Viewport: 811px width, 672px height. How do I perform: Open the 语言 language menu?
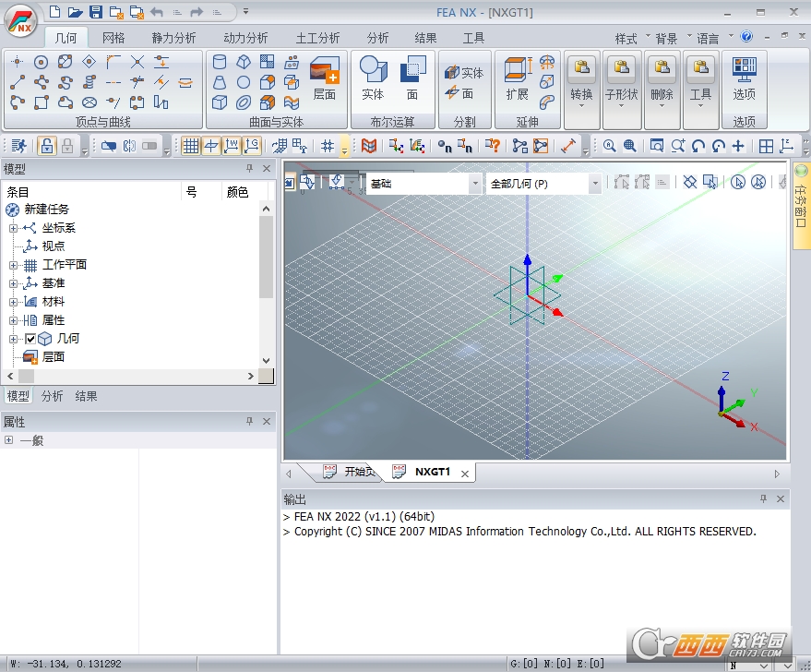708,39
